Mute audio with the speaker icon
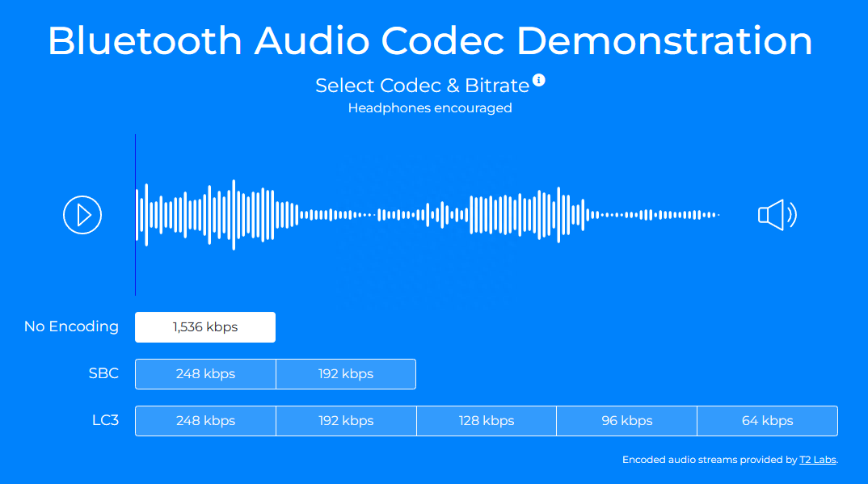This screenshot has width=868, height=484. [x=777, y=215]
